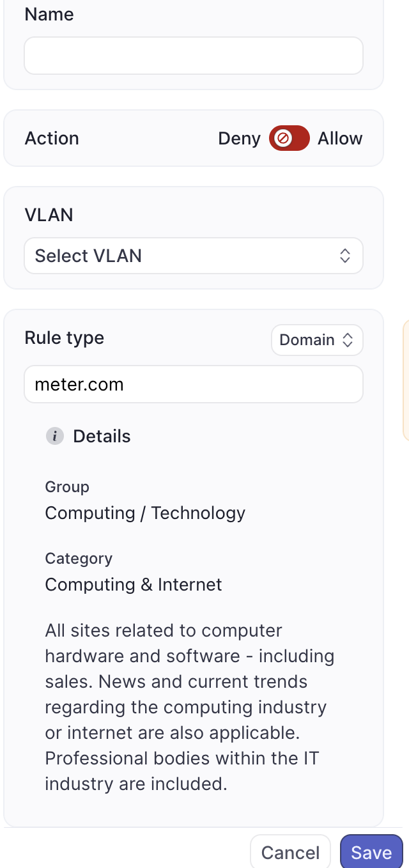409x868 pixels.
Task: Click the Deny label beside the switch
Action: click(x=239, y=139)
